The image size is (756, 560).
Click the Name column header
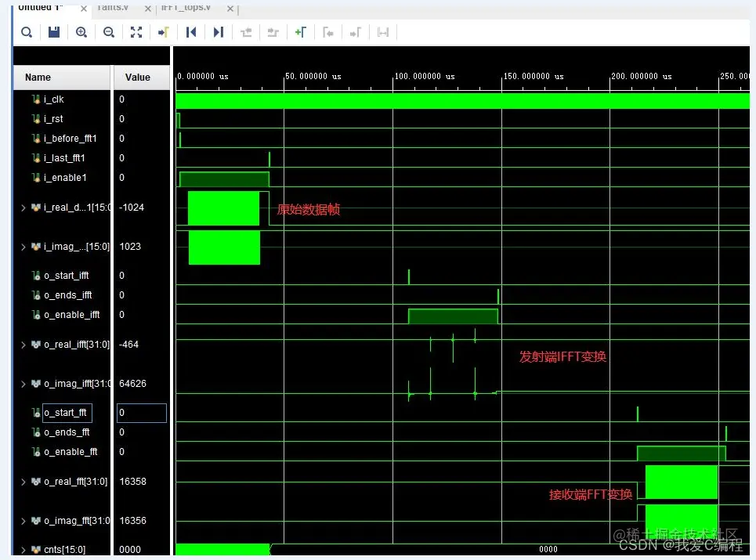click(x=62, y=78)
